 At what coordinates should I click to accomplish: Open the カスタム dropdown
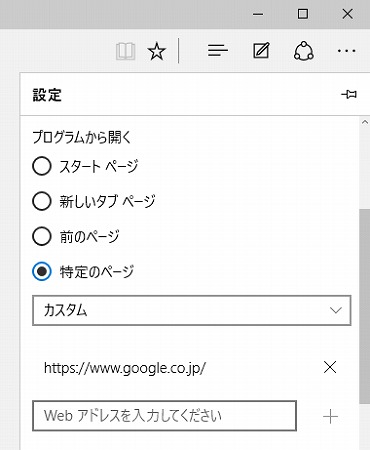coord(192,310)
